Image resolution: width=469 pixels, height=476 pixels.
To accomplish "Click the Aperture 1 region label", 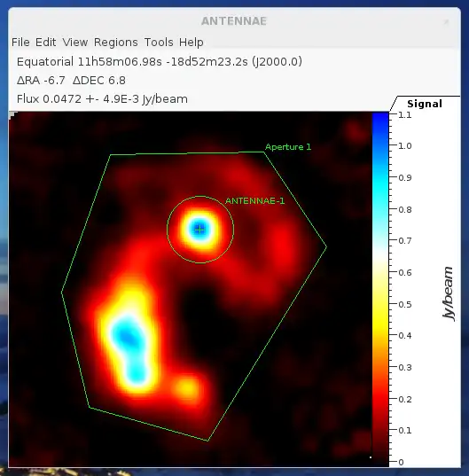I will [x=288, y=147].
